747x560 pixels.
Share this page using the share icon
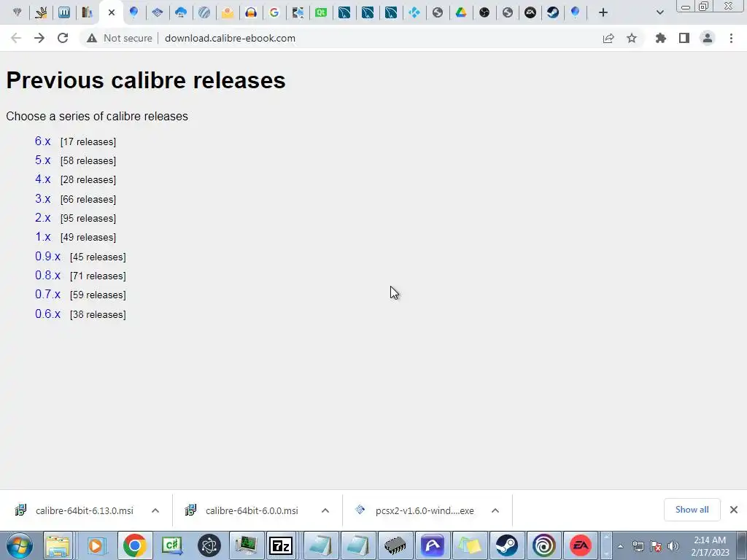608,38
